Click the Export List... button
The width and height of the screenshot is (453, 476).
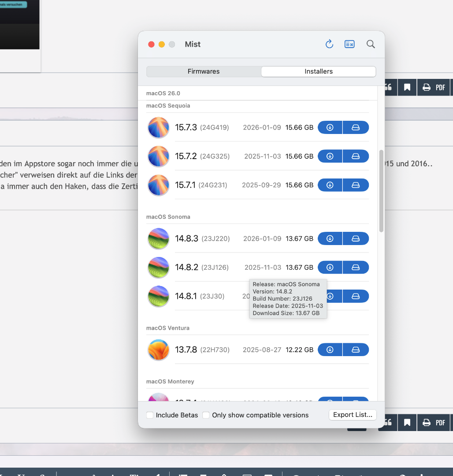pos(353,415)
